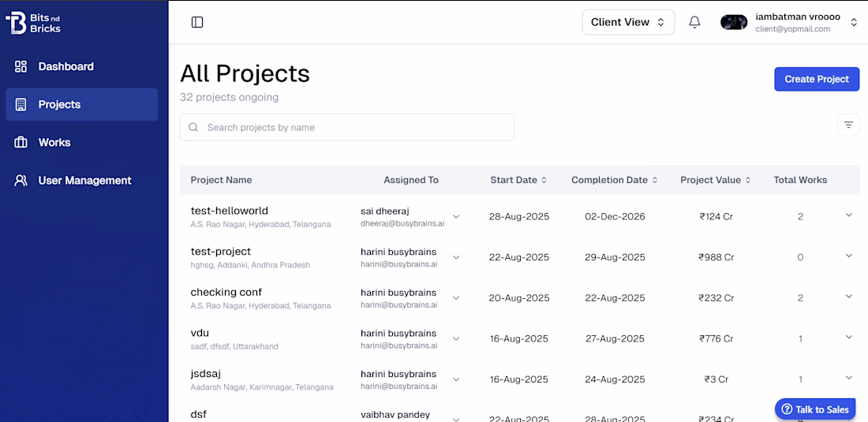Click the ₹3 Cr project value

pos(716,379)
